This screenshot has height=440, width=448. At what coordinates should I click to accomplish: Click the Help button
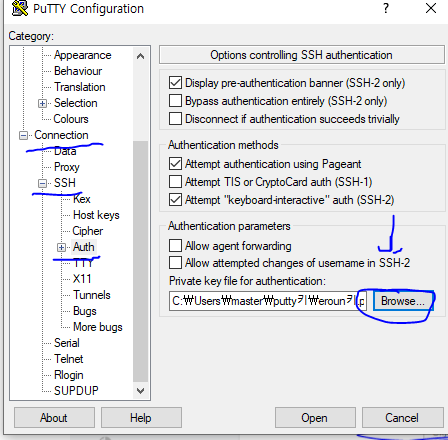coord(141,418)
